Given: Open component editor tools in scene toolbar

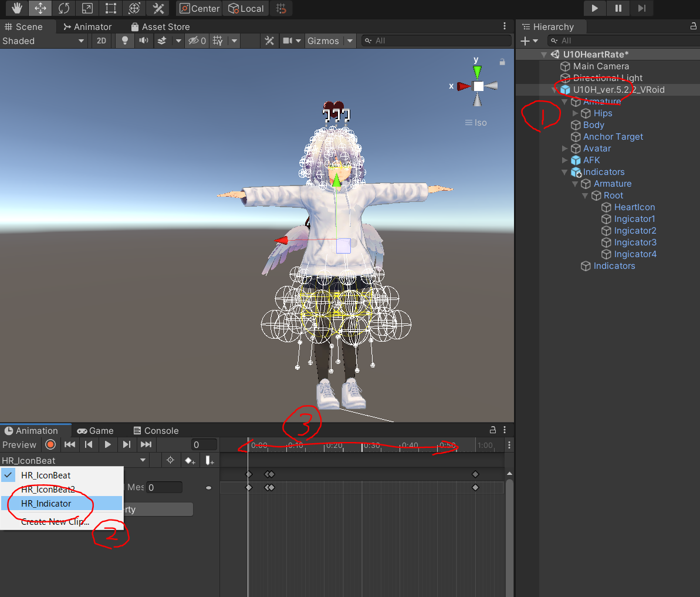Looking at the screenshot, I should click(x=269, y=41).
